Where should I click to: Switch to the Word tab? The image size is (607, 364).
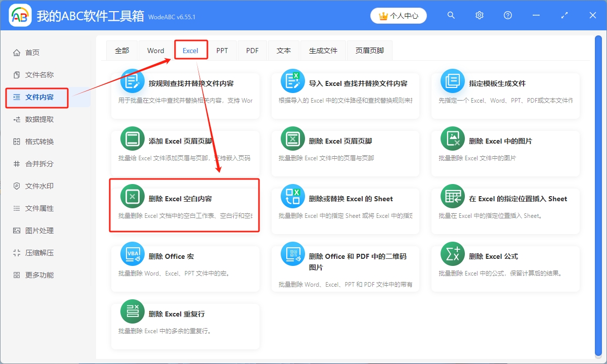pos(156,51)
